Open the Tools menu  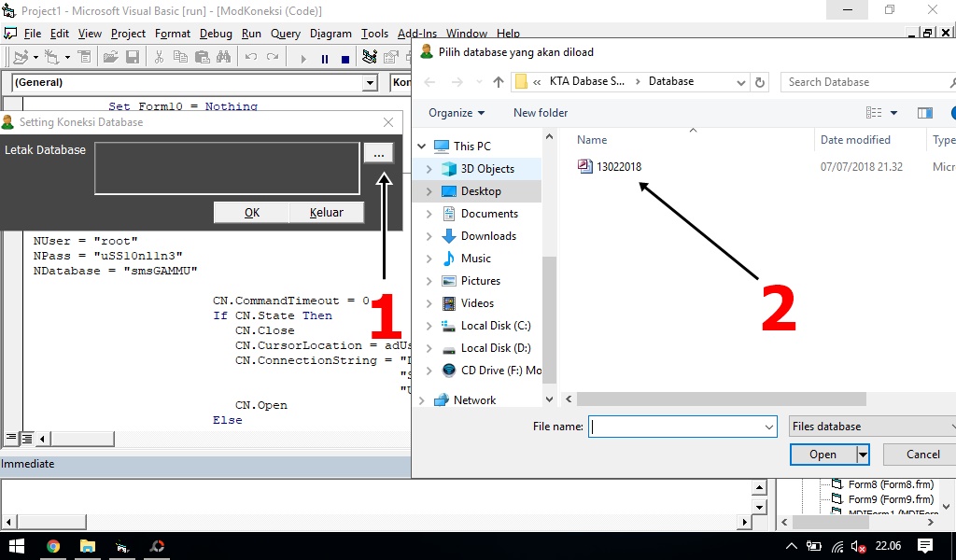click(x=374, y=34)
